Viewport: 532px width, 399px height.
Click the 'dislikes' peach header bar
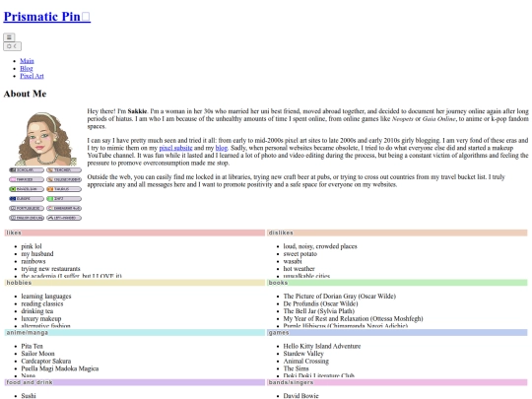397,233
